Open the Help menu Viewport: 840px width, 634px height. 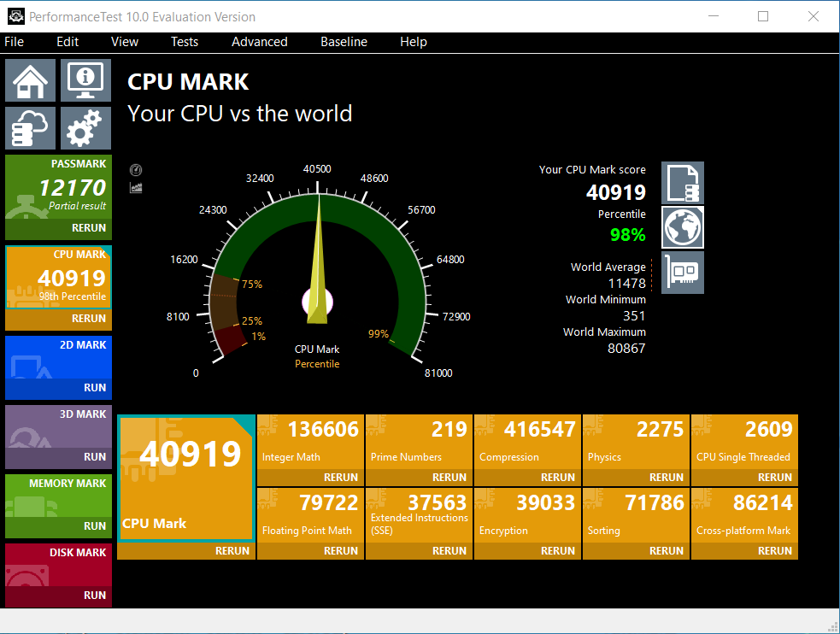414,42
